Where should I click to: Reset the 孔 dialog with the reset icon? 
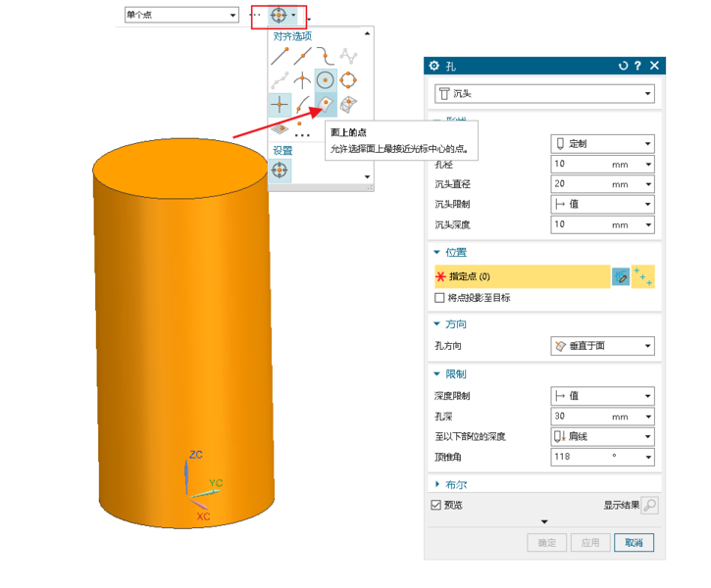point(622,66)
